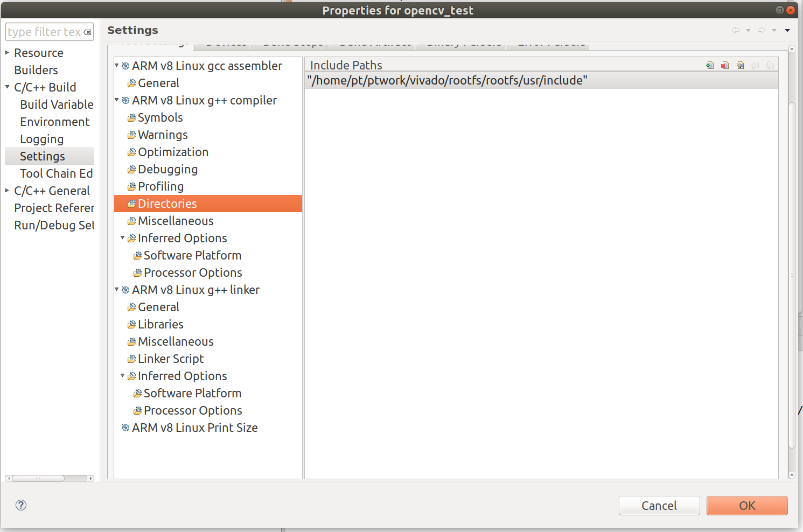Clear the filter text box
This screenshot has width=803, height=532.
tap(88, 32)
